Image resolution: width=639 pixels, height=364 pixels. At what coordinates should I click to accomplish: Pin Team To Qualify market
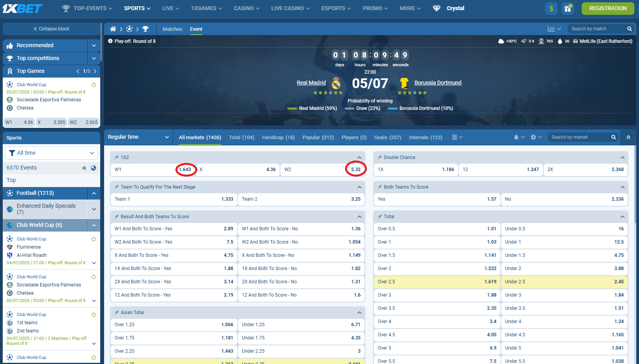pyautogui.click(x=117, y=187)
